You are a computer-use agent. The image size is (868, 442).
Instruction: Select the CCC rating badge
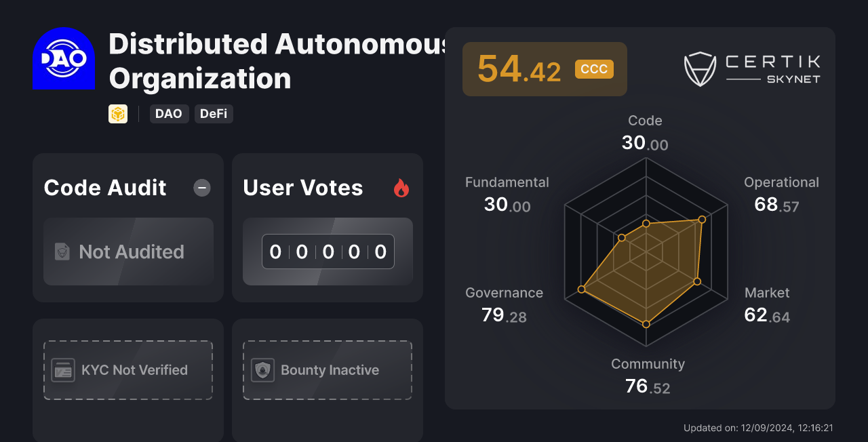pyautogui.click(x=594, y=68)
